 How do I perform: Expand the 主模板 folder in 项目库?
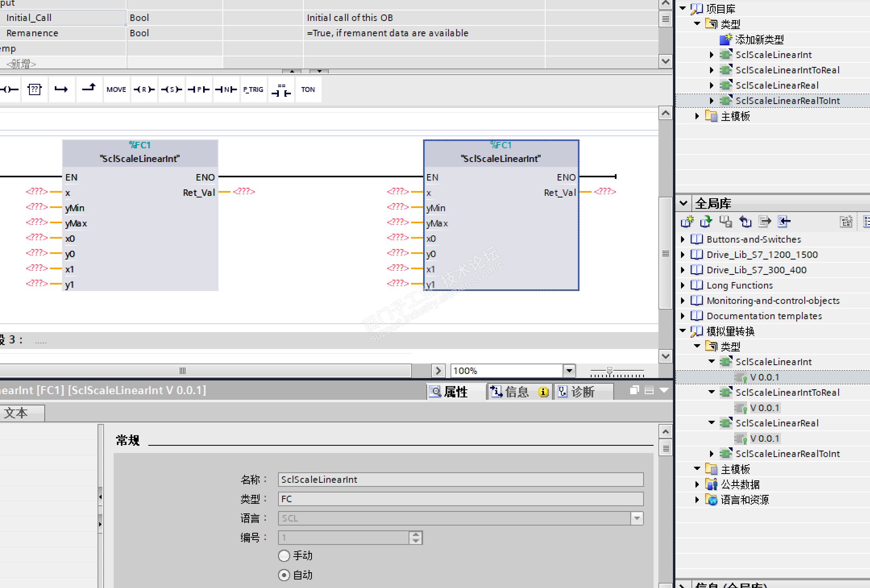coord(697,116)
